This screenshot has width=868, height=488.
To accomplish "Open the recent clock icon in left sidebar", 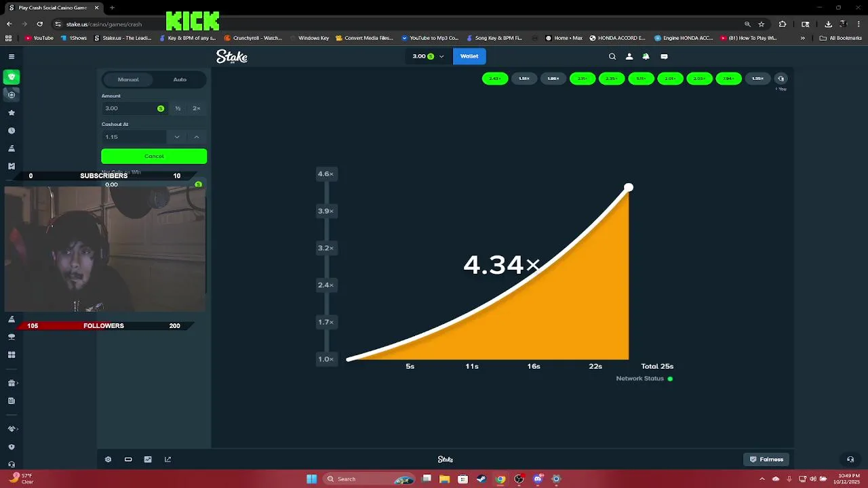I will point(11,131).
